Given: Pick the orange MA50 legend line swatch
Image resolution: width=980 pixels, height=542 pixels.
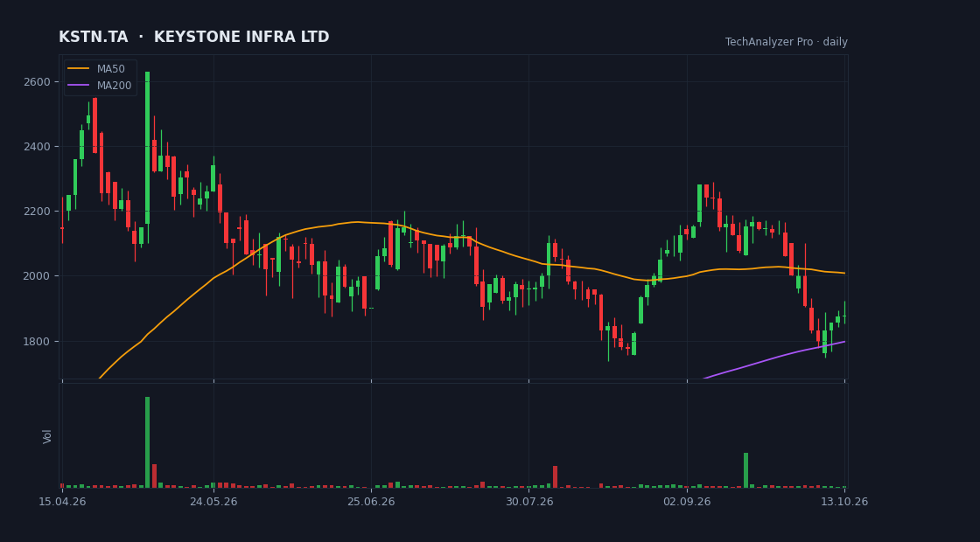Looking at the screenshot, I should (x=78, y=69).
